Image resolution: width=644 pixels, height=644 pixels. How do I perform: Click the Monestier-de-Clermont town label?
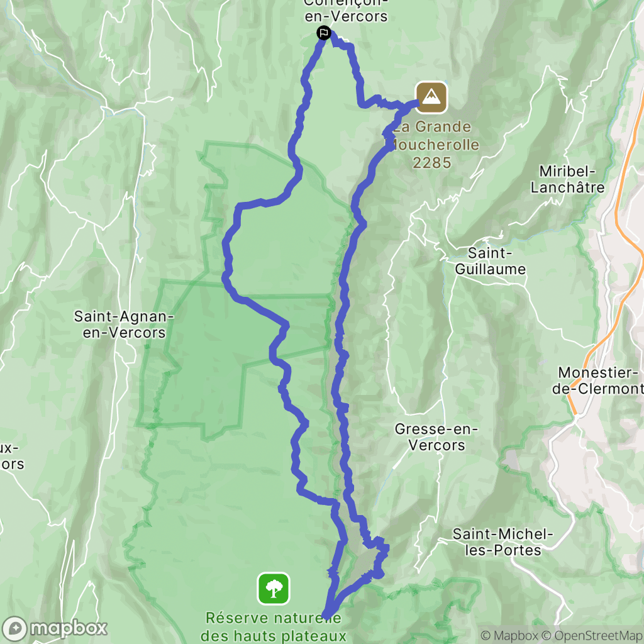[x=597, y=380]
